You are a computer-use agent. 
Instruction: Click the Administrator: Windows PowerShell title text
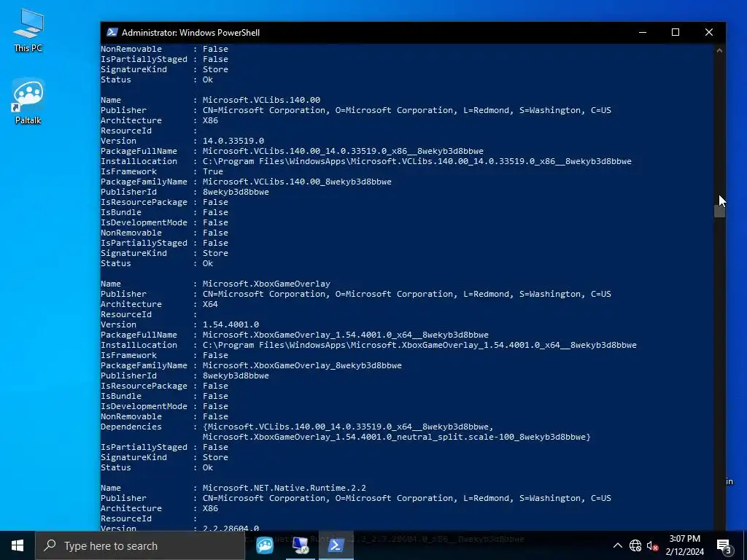190,32
